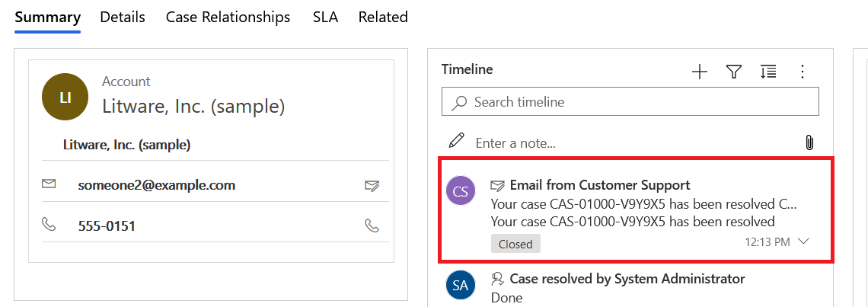
Task: Click the Enter a note field
Action: point(632,143)
